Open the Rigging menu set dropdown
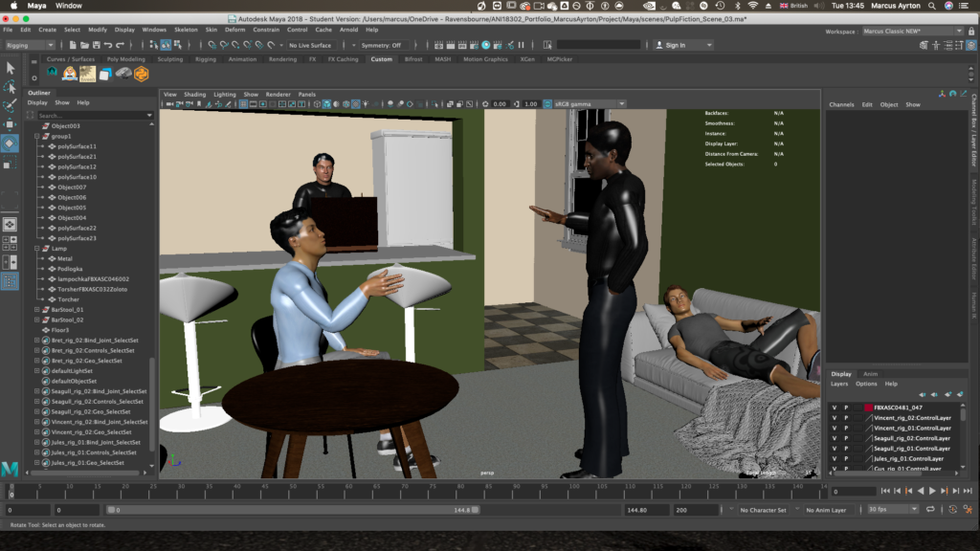980x551 pixels. 30,45
